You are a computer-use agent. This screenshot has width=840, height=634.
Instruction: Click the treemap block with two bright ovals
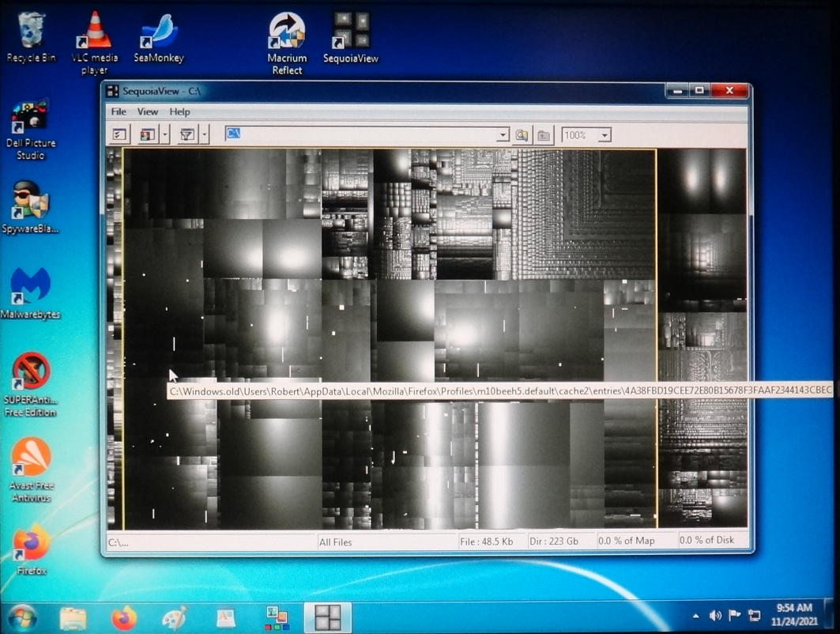(x=702, y=181)
